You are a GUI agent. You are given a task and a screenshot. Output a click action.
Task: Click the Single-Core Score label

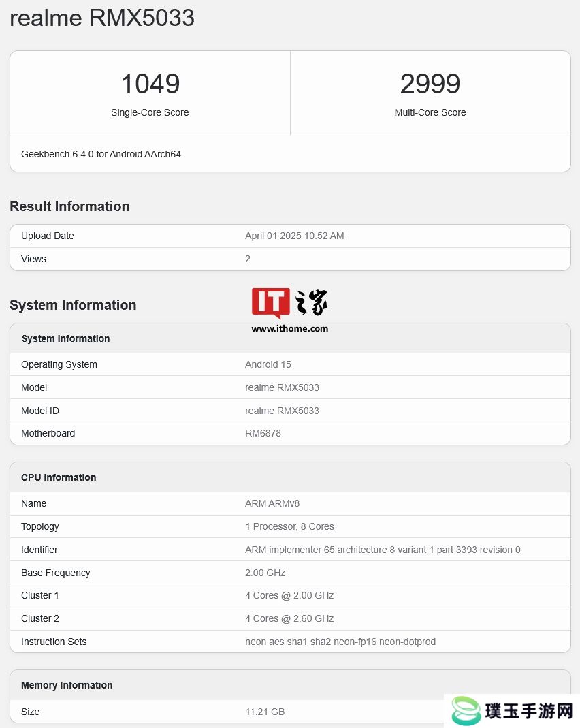pos(150,112)
